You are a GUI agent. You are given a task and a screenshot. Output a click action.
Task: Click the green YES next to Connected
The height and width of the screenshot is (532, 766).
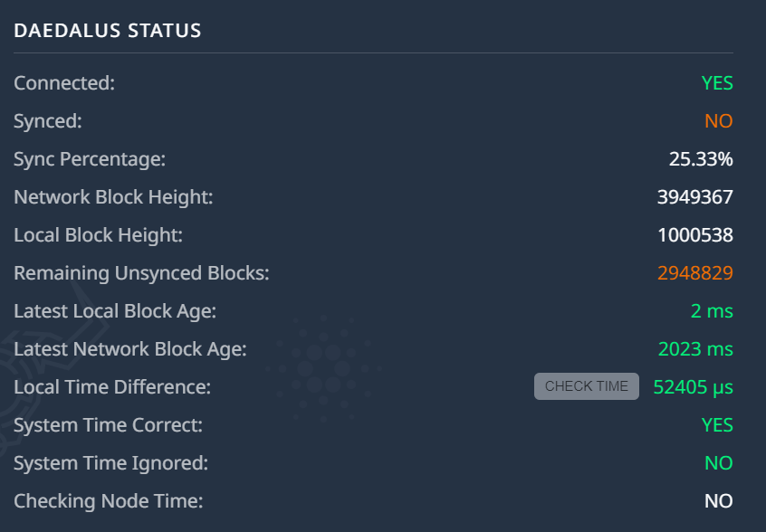[x=718, y=82]
